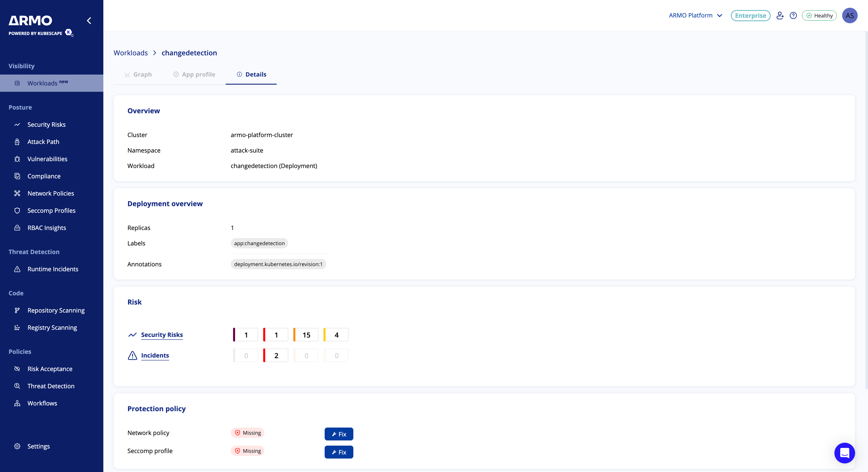
Task: Click the Healthy status badge
Action: tap(819, 15)
